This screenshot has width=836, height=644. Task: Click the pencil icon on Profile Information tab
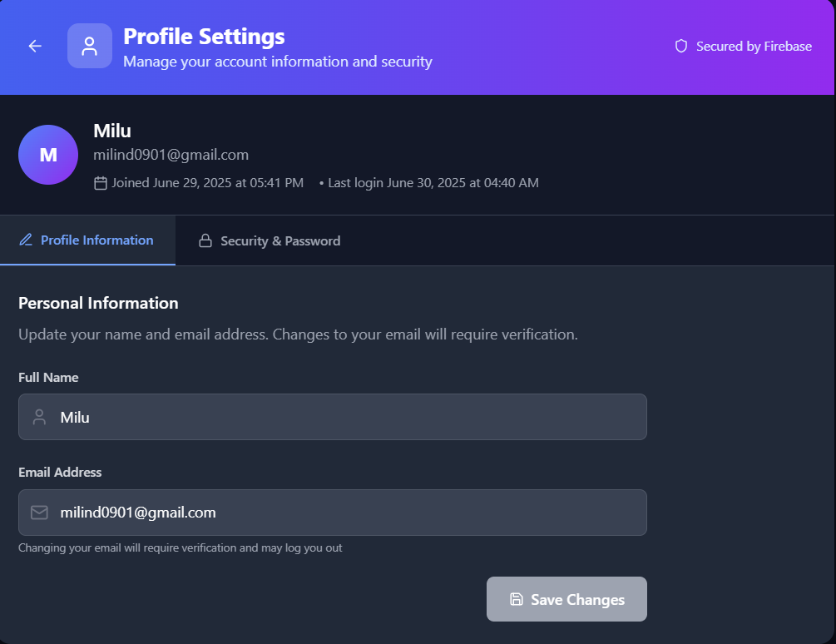[x=26, y=240]
